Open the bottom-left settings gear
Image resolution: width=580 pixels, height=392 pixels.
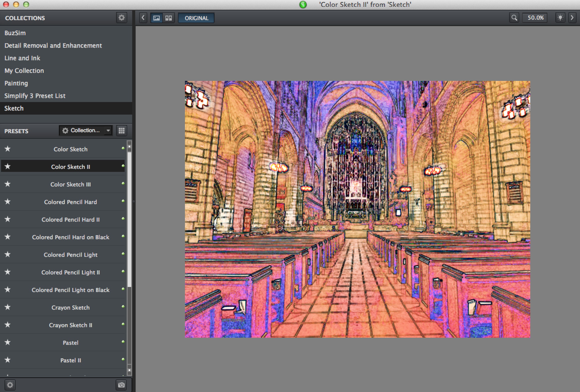(x=10, y=385)
